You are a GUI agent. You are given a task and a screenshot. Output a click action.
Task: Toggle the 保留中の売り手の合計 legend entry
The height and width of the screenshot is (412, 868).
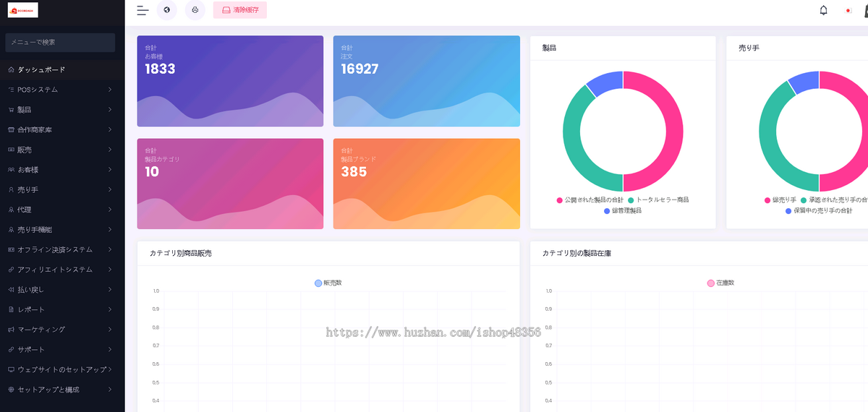(818, 210)
